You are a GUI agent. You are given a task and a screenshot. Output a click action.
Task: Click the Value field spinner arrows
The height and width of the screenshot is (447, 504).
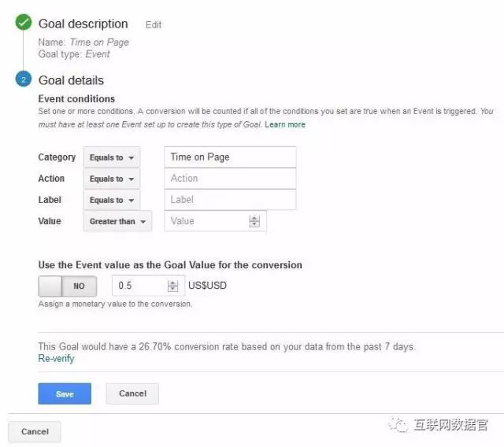(x=254, y=222)
